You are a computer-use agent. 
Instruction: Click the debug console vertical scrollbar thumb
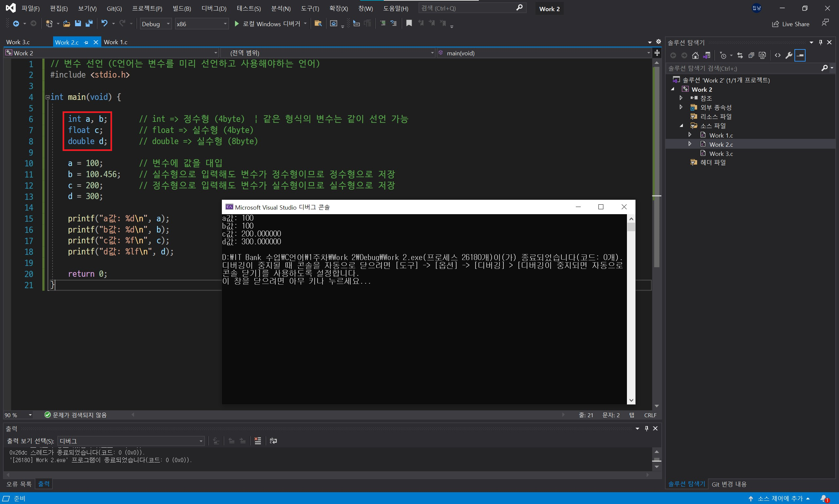pos(631,227)
